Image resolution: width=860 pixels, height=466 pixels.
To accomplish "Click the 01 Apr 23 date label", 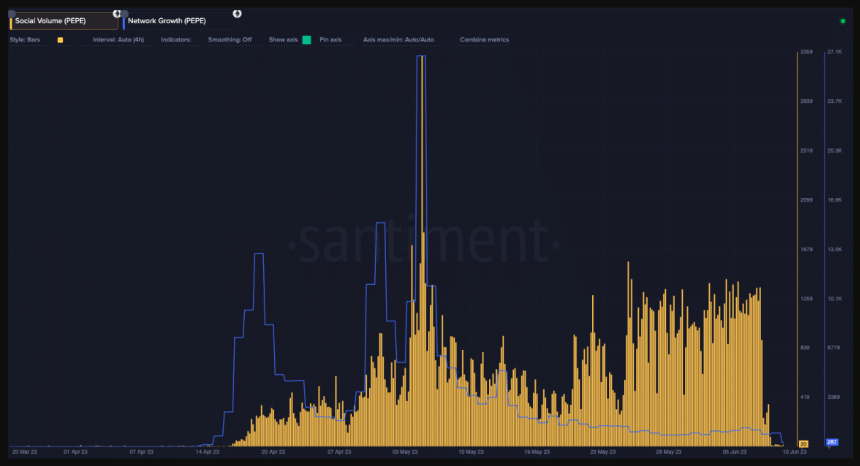I will click(76, 452).
